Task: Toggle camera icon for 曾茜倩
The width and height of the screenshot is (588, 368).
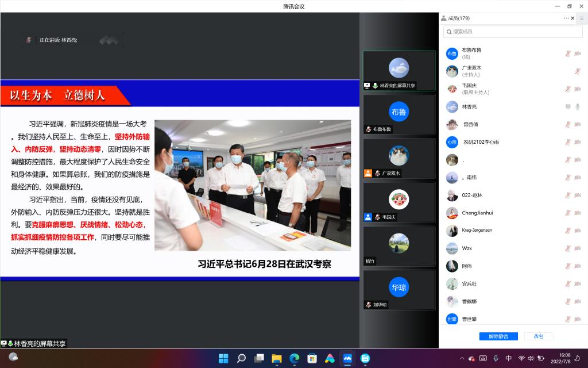Action: 577,124
